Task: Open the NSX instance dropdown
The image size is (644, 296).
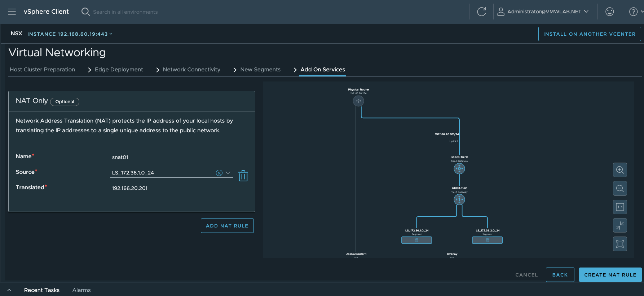Action: 70,34
